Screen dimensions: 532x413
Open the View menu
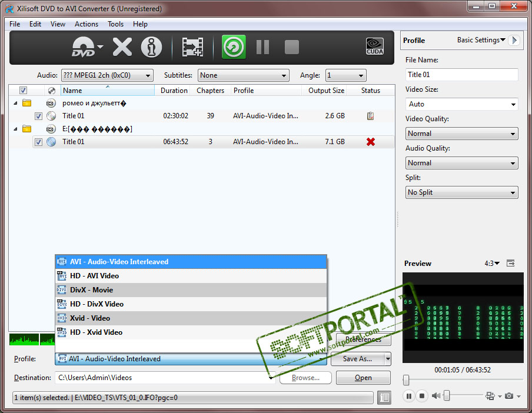tap(58, 24)
